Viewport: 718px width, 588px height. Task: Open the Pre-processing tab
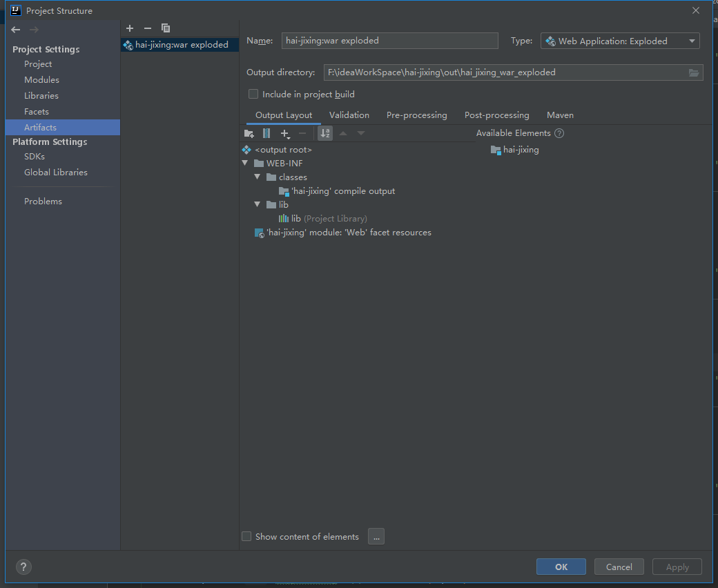pyautogui.click(x=417, y=115)
